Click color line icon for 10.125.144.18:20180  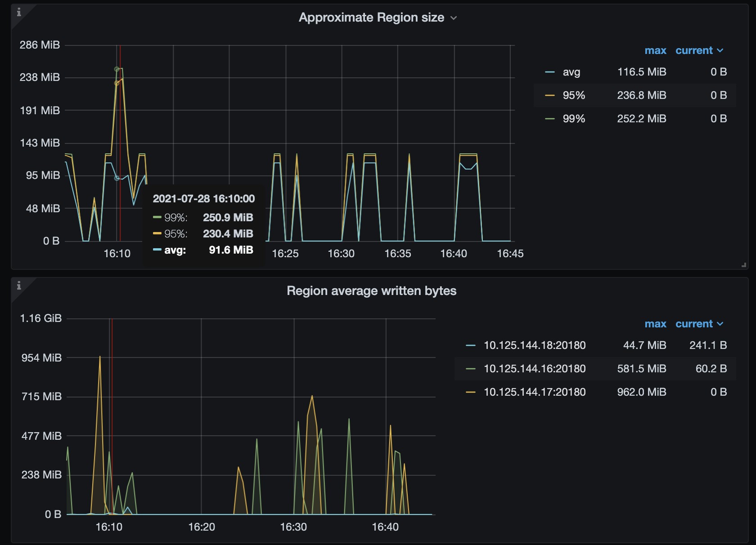[471, 345]
